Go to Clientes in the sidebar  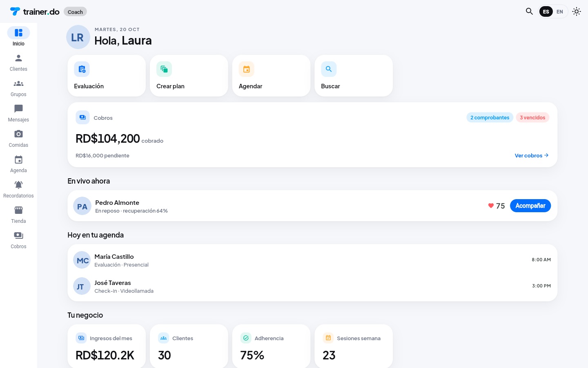[x=18, y=63]
